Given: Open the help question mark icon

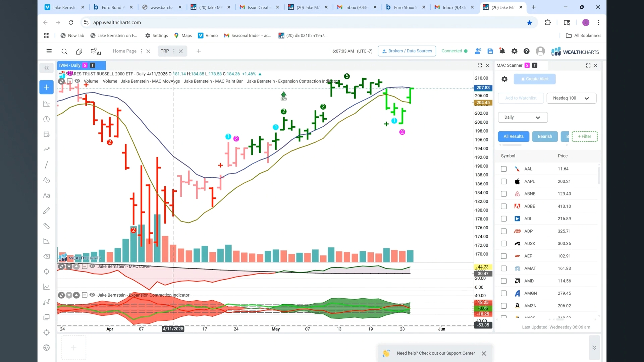Looking at the screenshot, I should [x=526, y=51].
